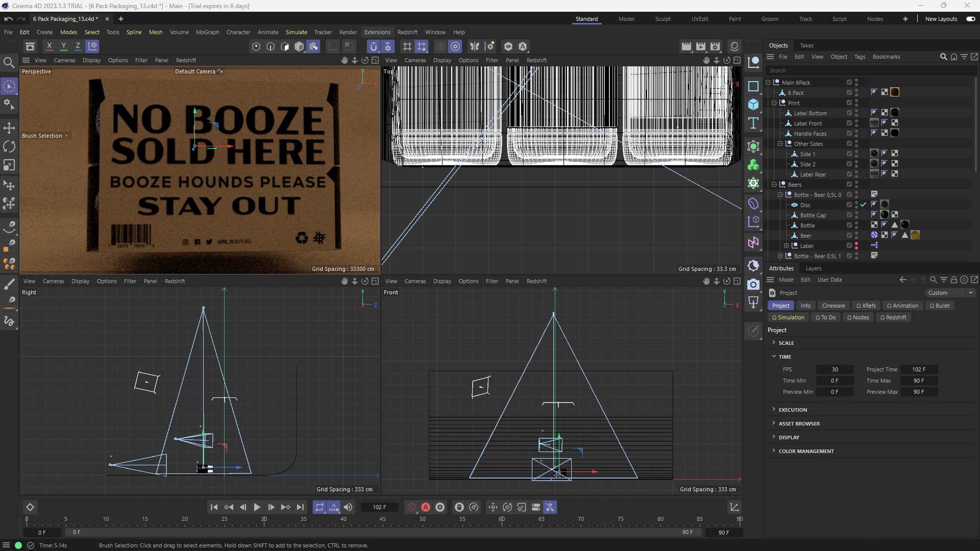Image resolution: width=980 pixels, height=551 pixels.
Task: Open the Bullet settings tab
Action: click(940, 306)
